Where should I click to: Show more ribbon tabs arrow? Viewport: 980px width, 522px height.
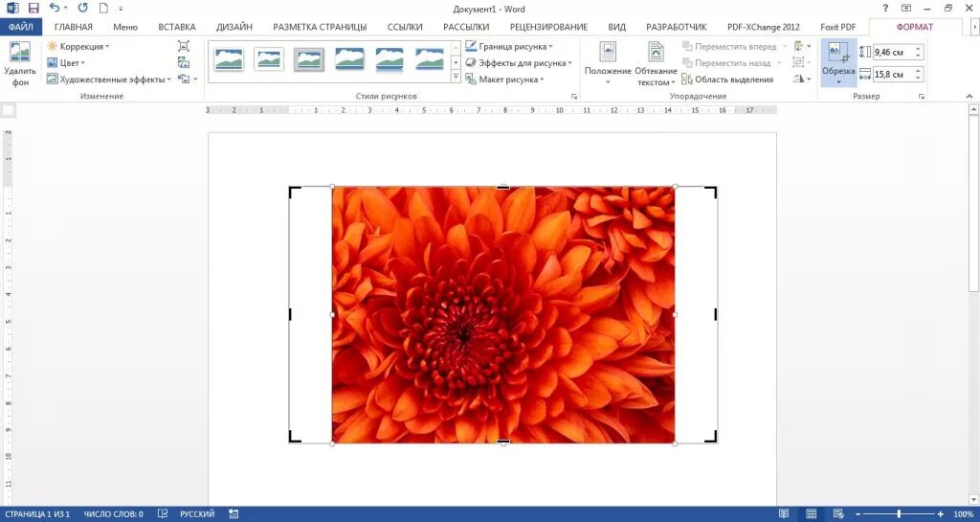973,28
